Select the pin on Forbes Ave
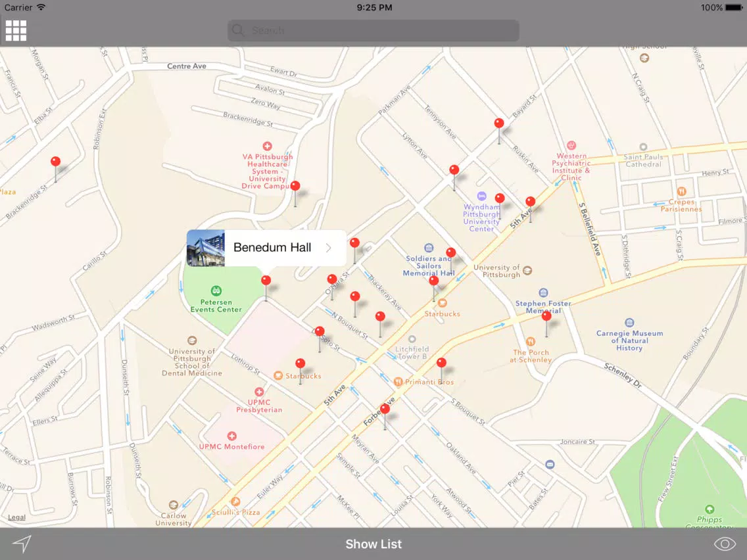The width and height of the screenshot is (747, 560). coord(385,409)
